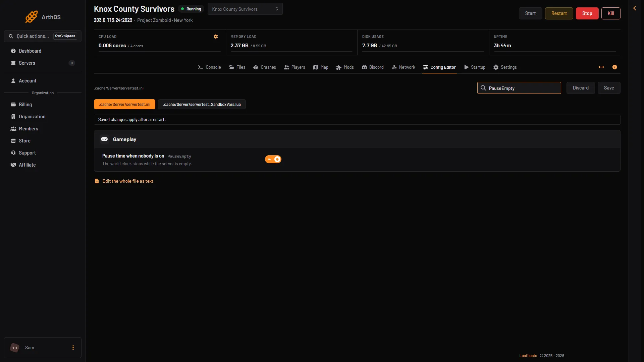
Task: Collapse the right side panel chevron
Action: pyautogui.click(x=635, y=8)
